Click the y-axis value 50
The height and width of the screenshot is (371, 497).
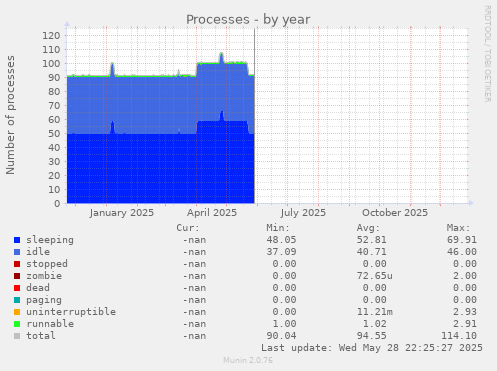point(54,134)
